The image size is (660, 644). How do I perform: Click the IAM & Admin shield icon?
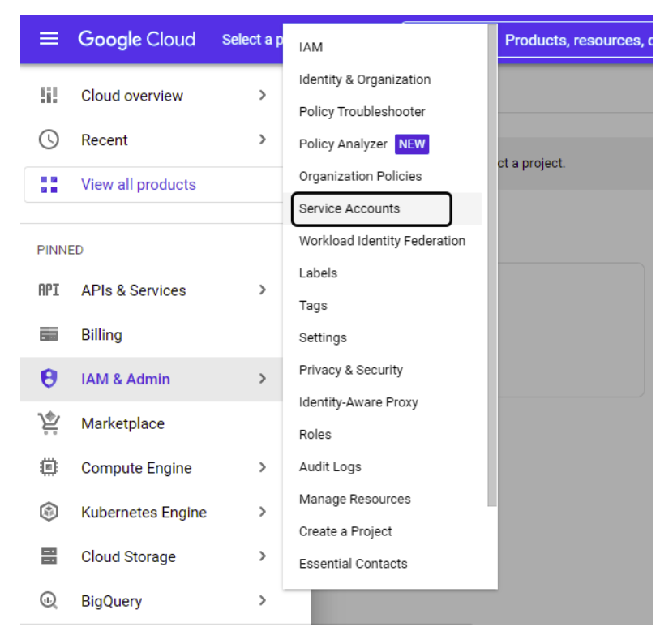[x=49, y=378]
